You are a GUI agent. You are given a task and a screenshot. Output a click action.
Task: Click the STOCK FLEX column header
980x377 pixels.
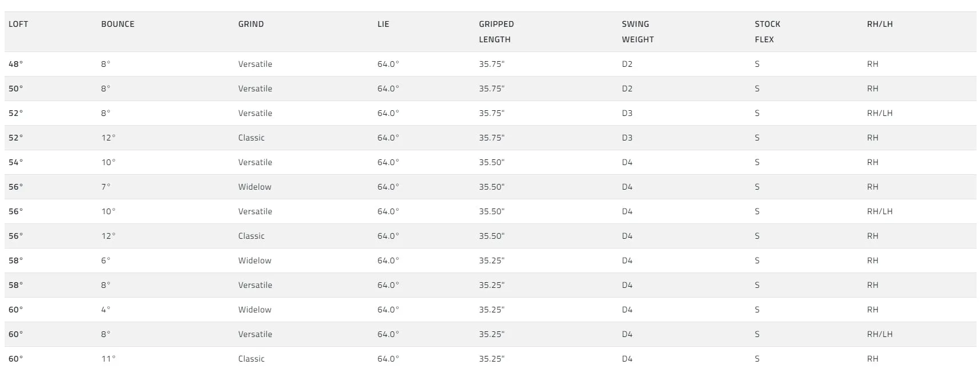point(767,31)
